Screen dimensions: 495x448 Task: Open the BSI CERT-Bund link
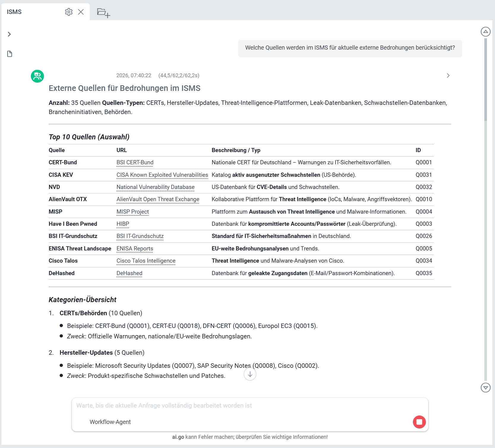pyautogui.click(x=135, y=163)
